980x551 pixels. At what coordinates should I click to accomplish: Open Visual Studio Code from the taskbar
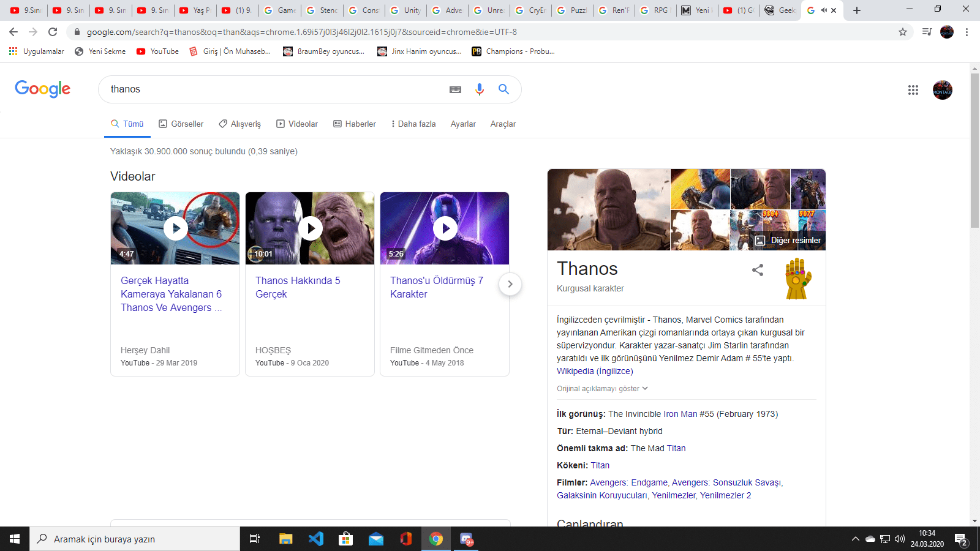316,539
